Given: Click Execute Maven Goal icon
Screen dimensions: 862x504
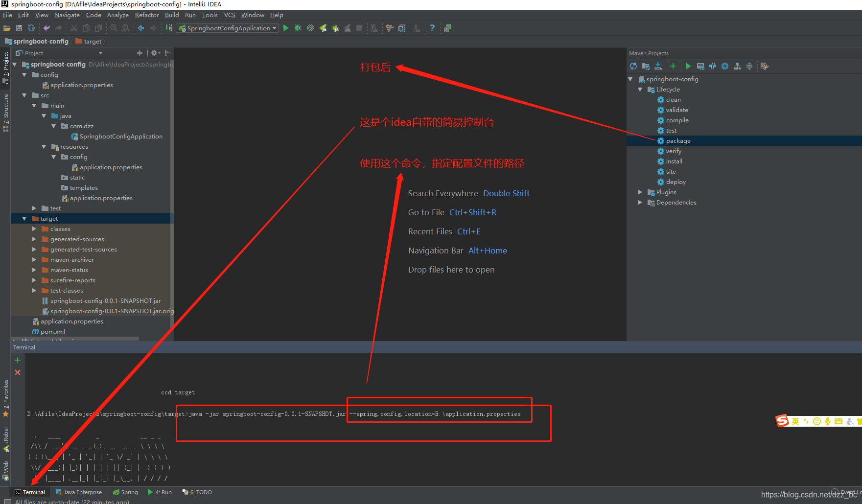Looking at the screenshot, I should 700,66.
